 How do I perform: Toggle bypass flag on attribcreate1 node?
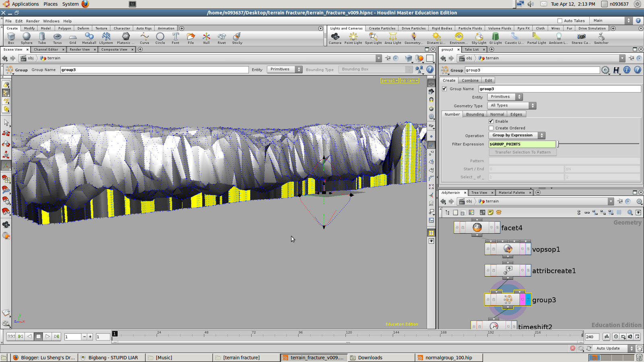pos(488,271)
